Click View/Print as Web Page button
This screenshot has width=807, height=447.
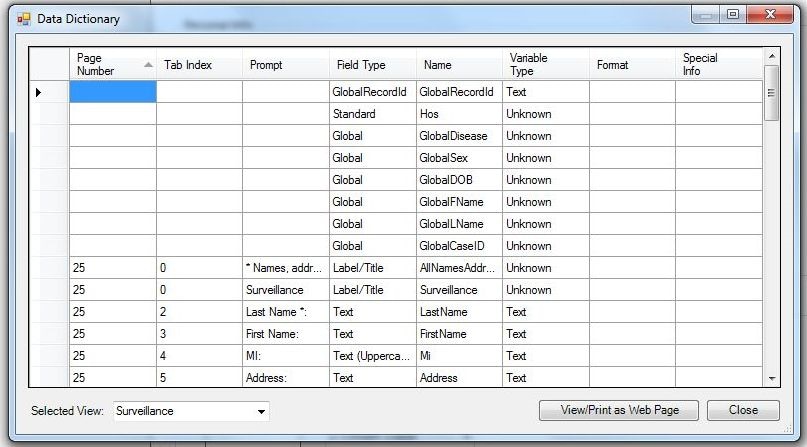pos(618,410)
